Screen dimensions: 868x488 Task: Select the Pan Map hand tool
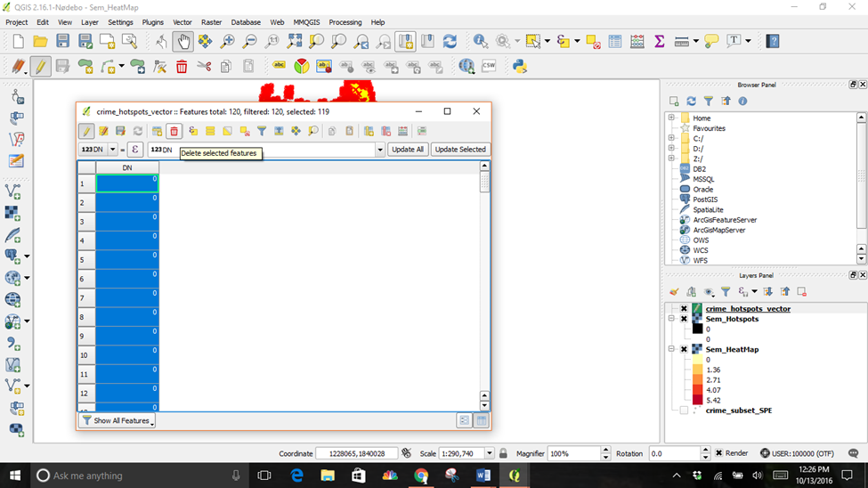[183, 41]
